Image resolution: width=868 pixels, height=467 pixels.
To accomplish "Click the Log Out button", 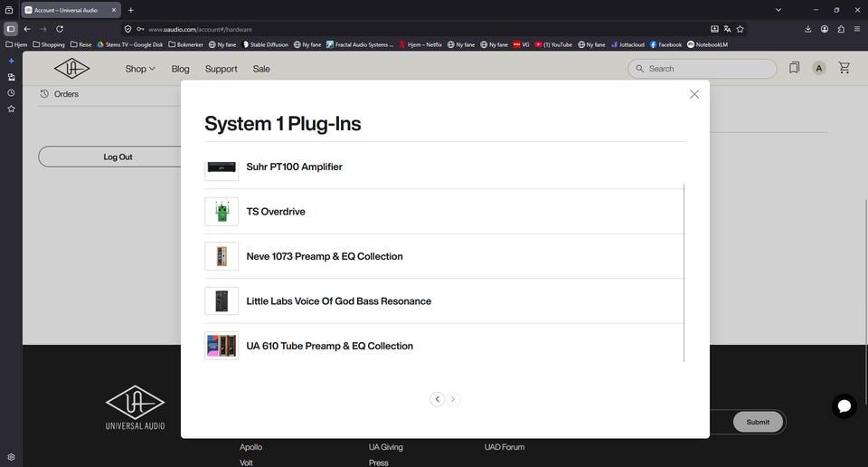I will pyautogui.click(x=118, y=157).
